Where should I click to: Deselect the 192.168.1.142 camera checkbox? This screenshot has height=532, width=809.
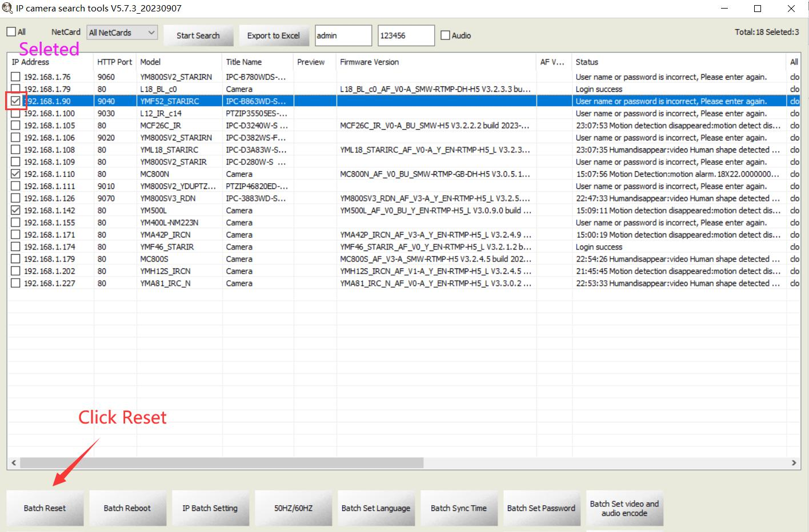(15, 211)
